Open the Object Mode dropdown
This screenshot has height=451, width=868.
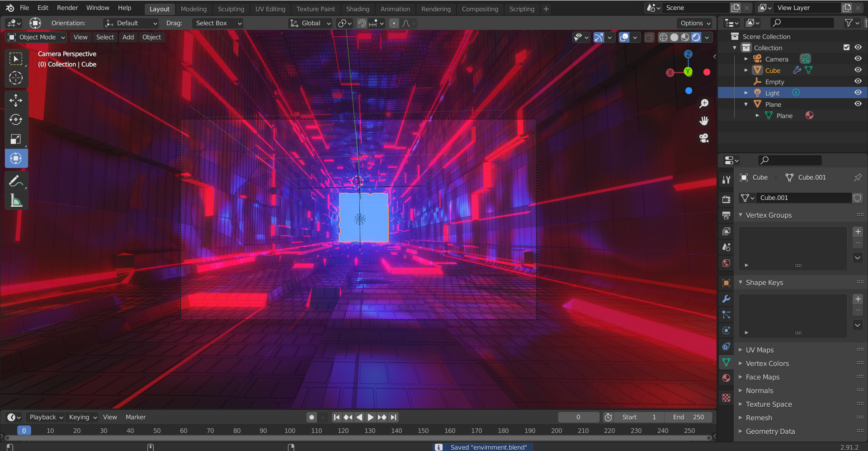37,37
